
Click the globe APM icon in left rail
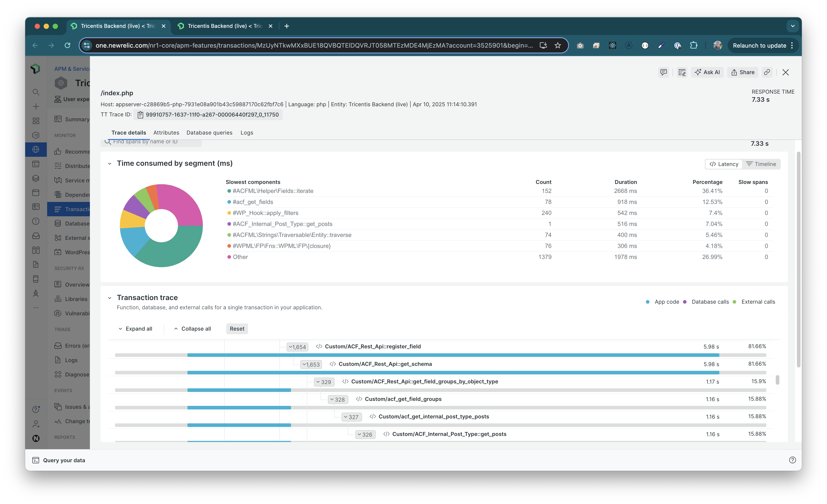tap(36, 150)
